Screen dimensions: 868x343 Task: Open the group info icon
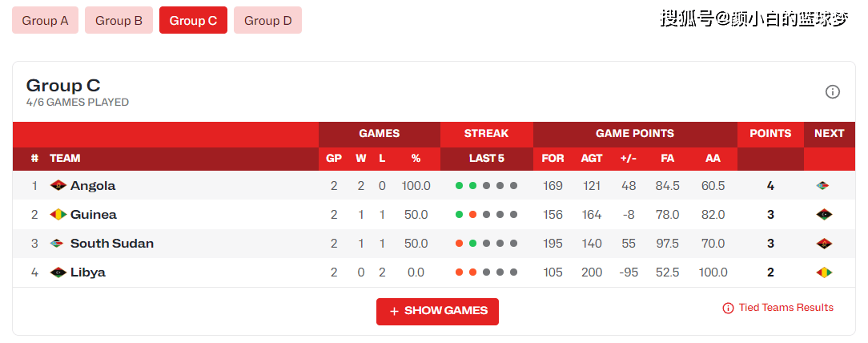click(x=833, y=92)
